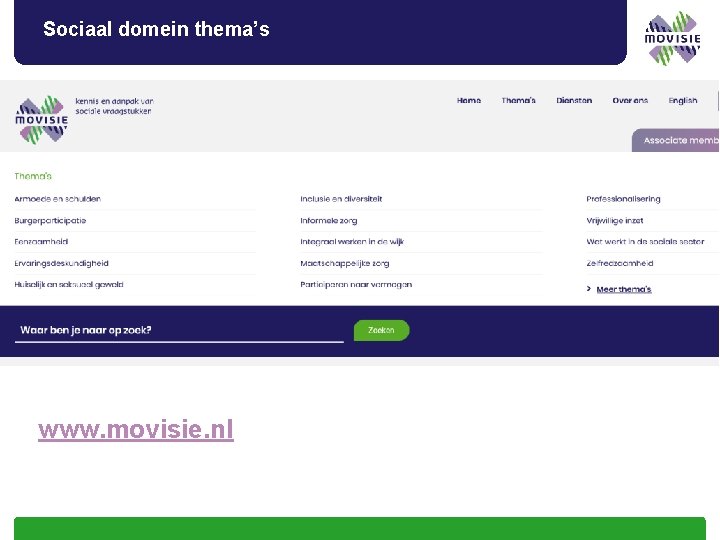Click the green Thema's heading
The width and height of the screenshot is (720, 540).
(33, 176)
